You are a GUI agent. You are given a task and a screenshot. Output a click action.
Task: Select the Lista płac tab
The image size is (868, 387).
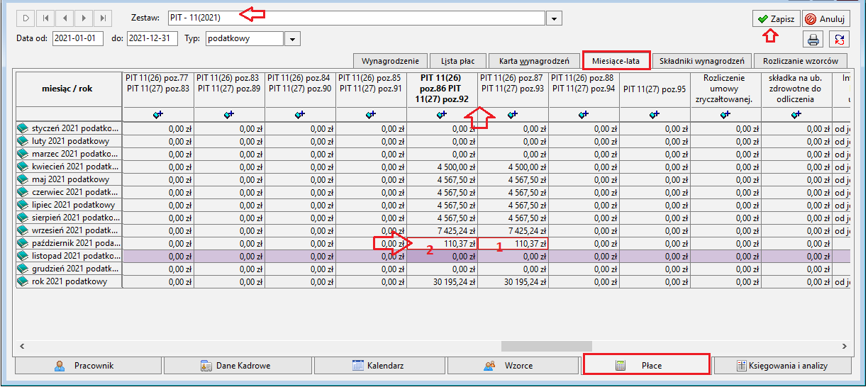coord(458,61)
